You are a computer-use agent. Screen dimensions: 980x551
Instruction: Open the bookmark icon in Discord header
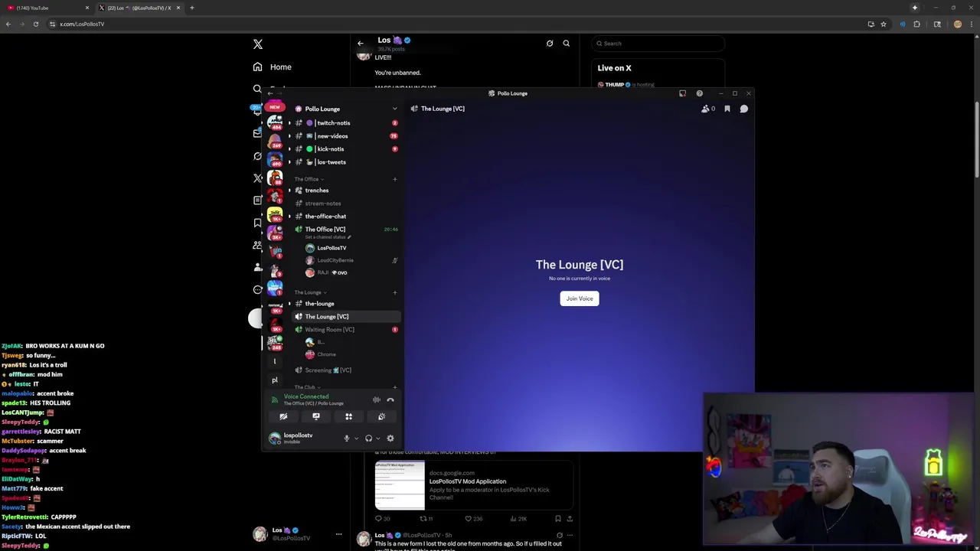pos(727,109)
